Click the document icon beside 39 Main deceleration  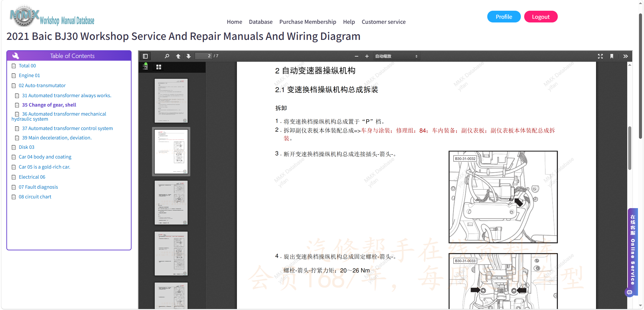click(17, 138)
